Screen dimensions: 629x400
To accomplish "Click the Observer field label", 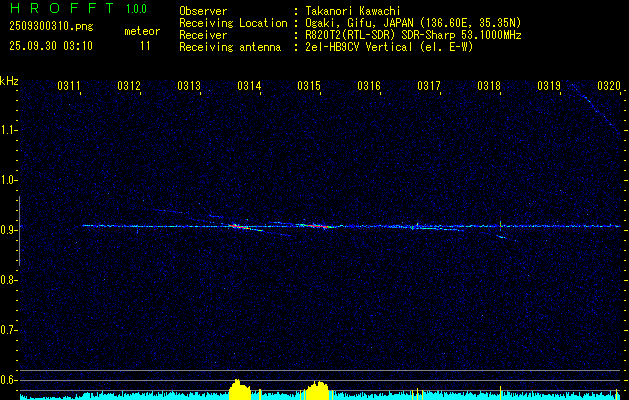I will (x=203, y=11).
